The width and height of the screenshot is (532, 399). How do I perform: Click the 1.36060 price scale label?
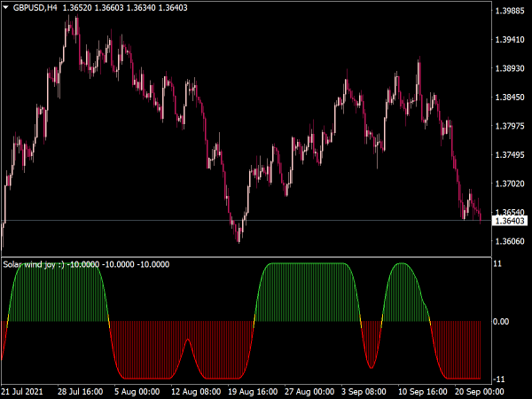click(510, 241)
